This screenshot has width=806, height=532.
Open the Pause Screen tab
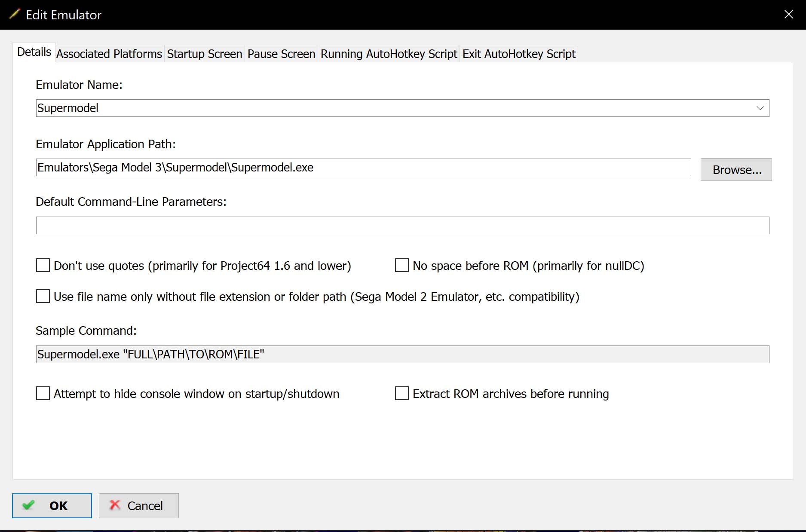[x=281, y=54]
